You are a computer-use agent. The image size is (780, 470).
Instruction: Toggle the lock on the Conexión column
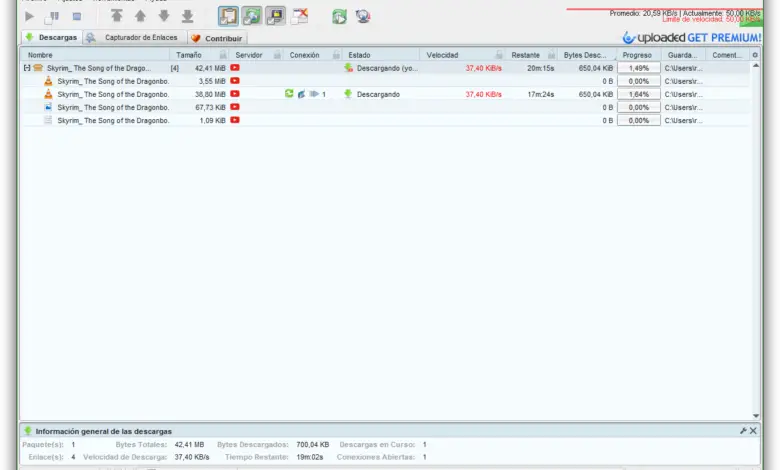337,55
